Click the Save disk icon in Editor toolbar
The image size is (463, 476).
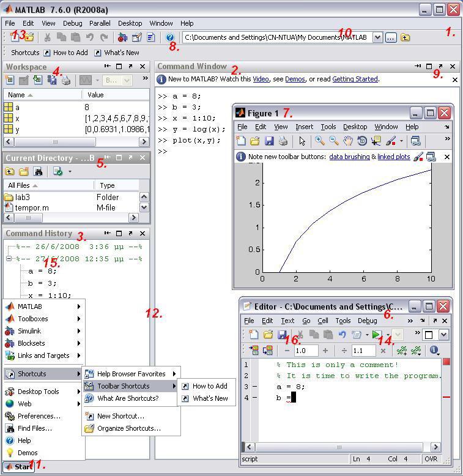282,335
